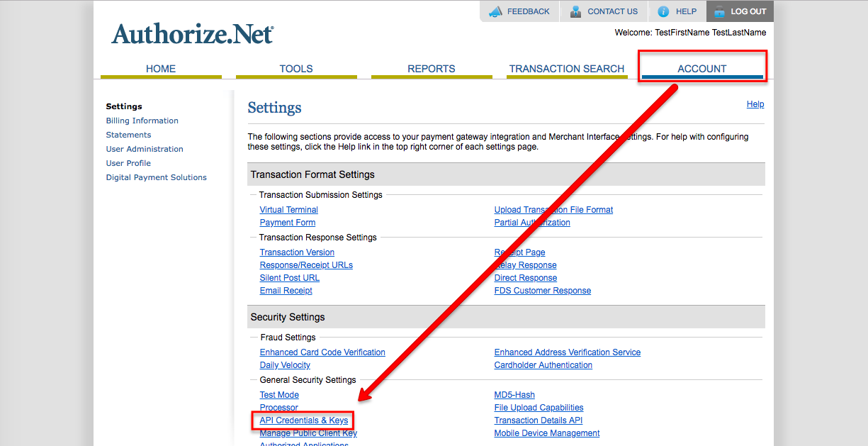Select the ACCOUNT tab
Viewport: 868px width, 446px height.
702,69
